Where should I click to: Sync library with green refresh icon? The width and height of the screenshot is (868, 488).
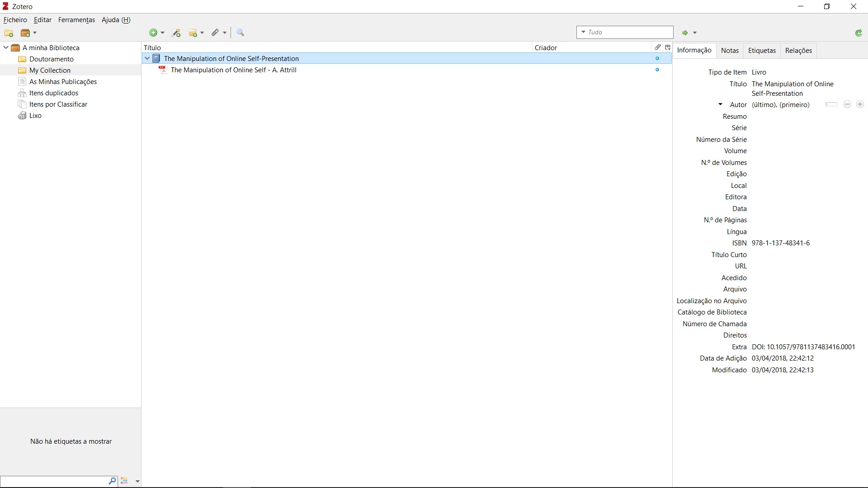[x=859, y=33]
